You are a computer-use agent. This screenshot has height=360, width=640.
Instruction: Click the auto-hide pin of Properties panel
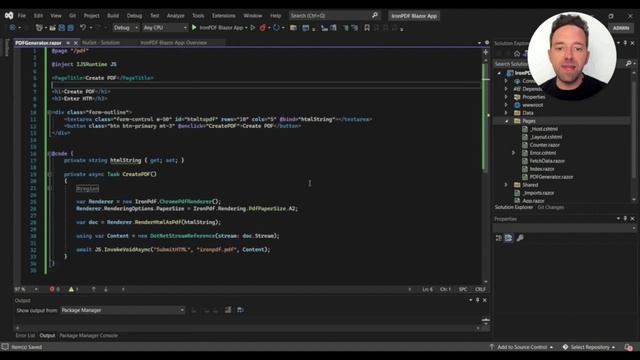[625, 219]
